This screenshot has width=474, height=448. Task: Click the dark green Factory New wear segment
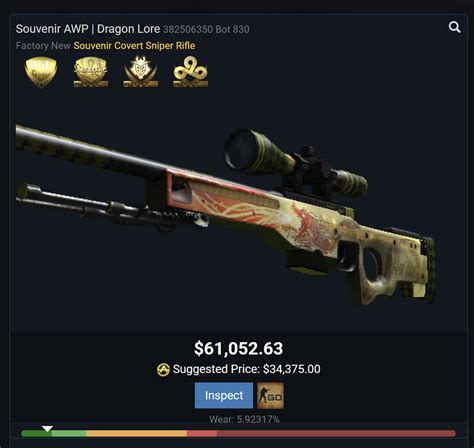point(36,433)
